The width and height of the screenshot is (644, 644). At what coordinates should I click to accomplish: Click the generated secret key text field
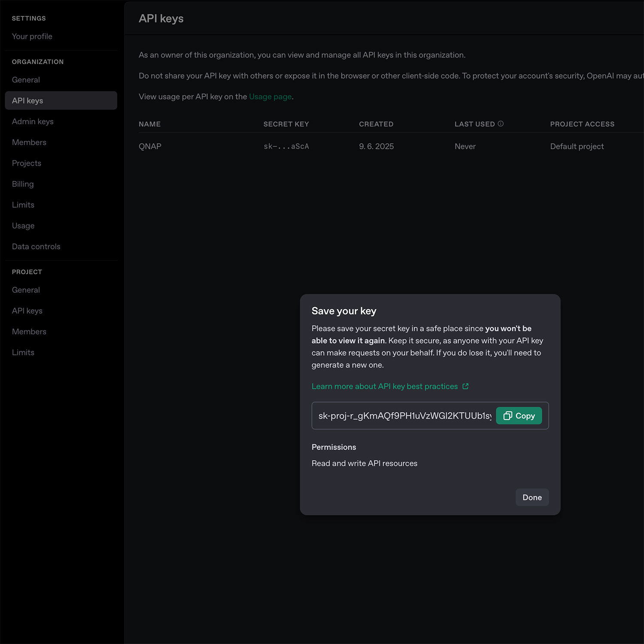[x=404, y=416]
